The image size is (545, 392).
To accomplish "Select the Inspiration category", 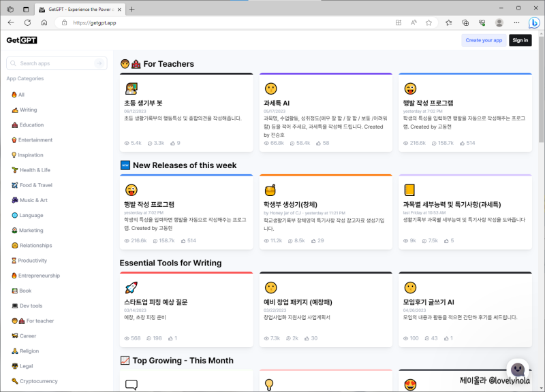I will 27,155.
